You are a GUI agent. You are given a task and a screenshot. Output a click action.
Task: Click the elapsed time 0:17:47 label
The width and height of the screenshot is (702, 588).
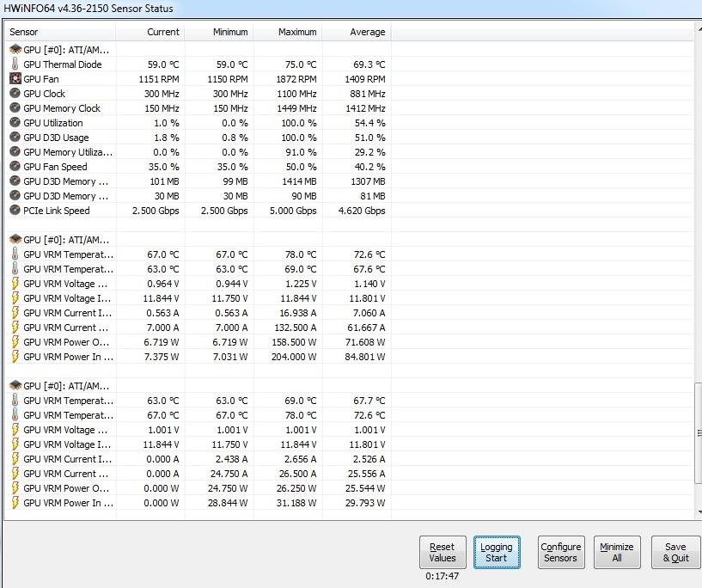click(442, 576)
